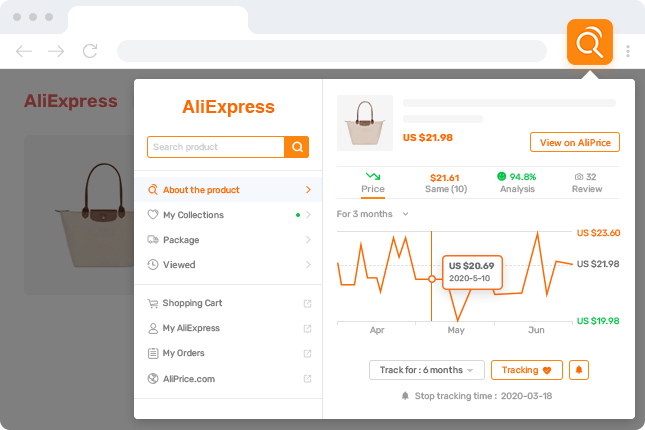The image size is (645, 430).
Task: Click the 2020-5-10 data point marker on chart
Action: click(432, 279)
